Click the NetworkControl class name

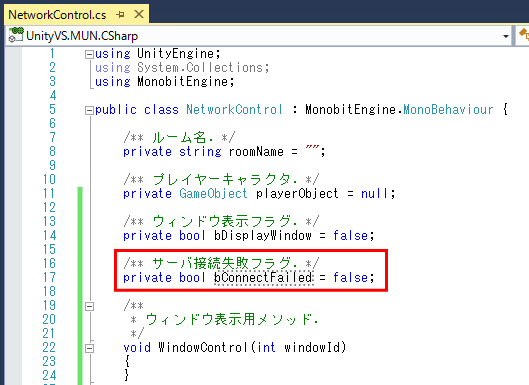pos(234,110)
